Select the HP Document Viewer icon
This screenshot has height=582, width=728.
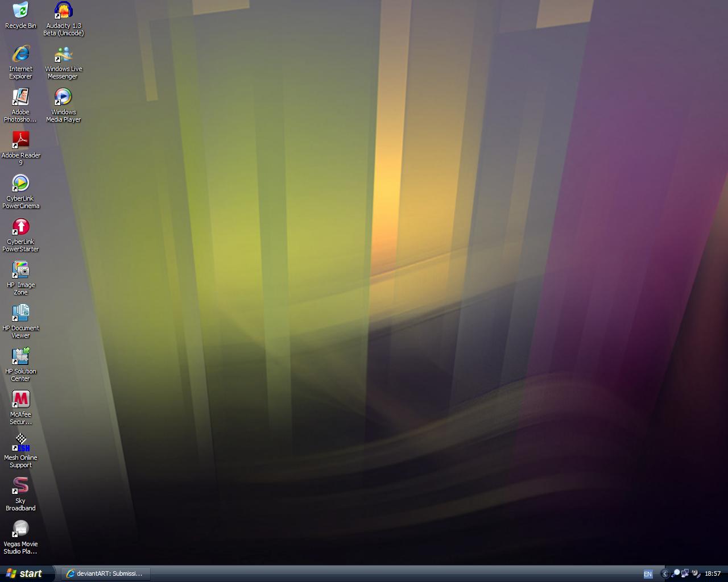[20, 321]
